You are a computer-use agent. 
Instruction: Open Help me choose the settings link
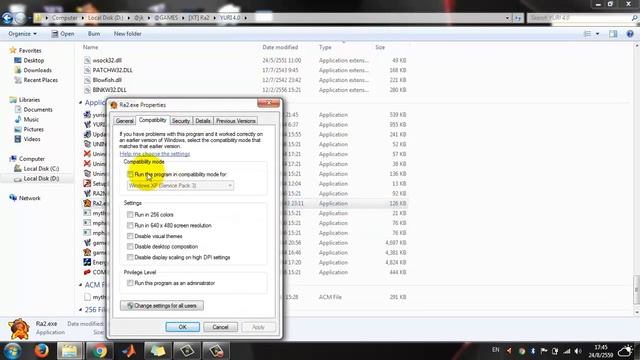155,154
